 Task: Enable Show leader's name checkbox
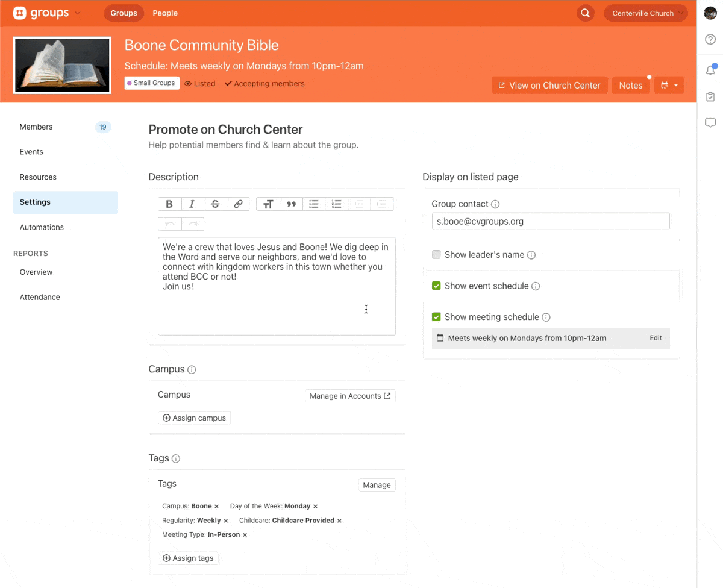tap(436, 255)
